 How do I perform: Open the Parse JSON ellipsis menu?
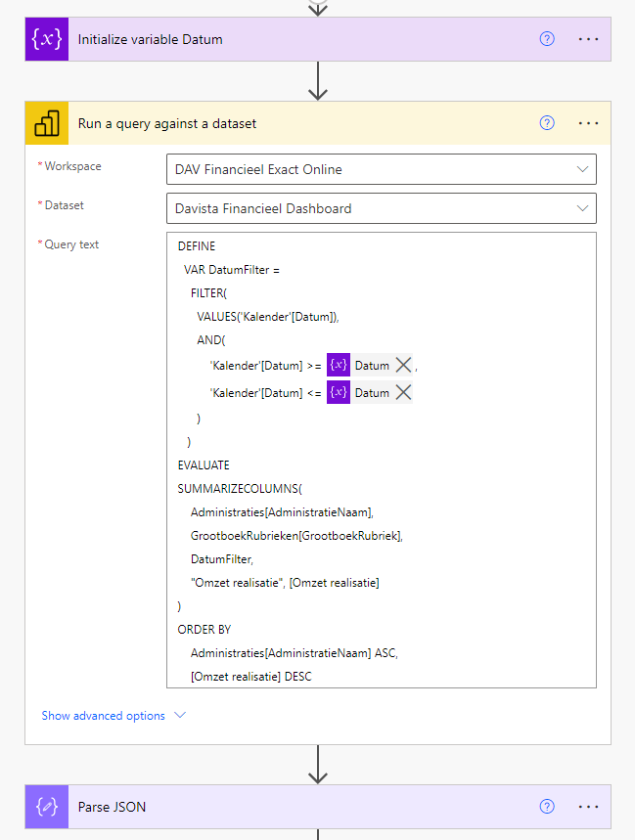click(x=588, y=807)
